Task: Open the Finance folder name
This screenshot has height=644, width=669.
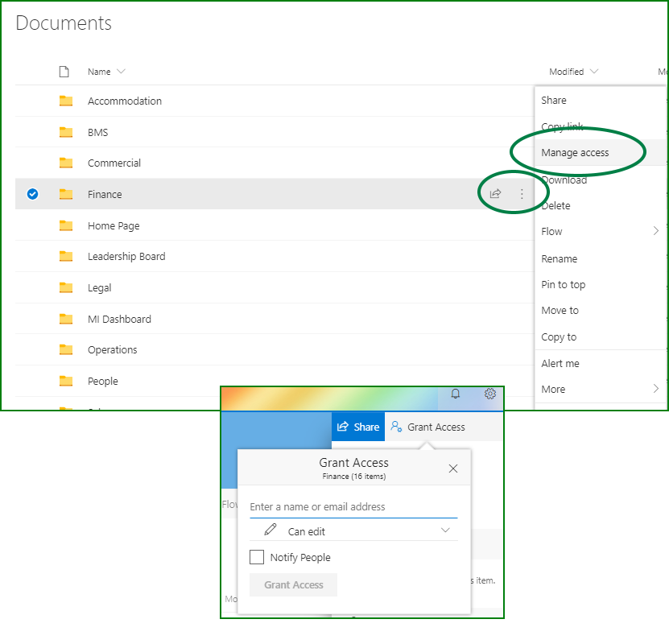Action: (105, 195)
